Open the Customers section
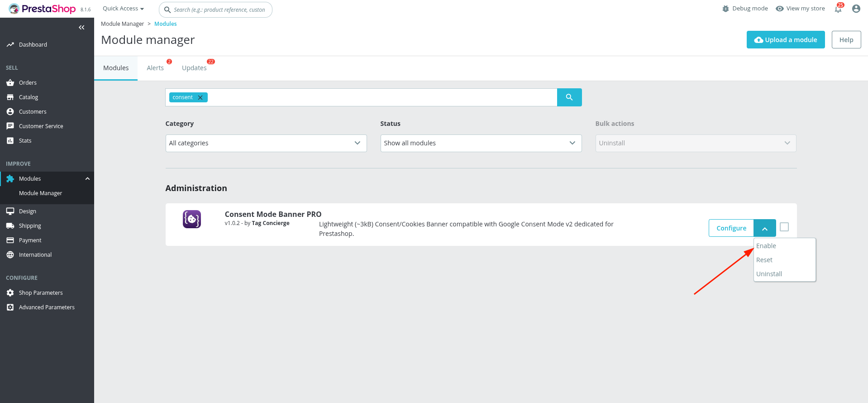Viewport: 868px width, 403px height. pyautogui.click(x=33, y=111)
